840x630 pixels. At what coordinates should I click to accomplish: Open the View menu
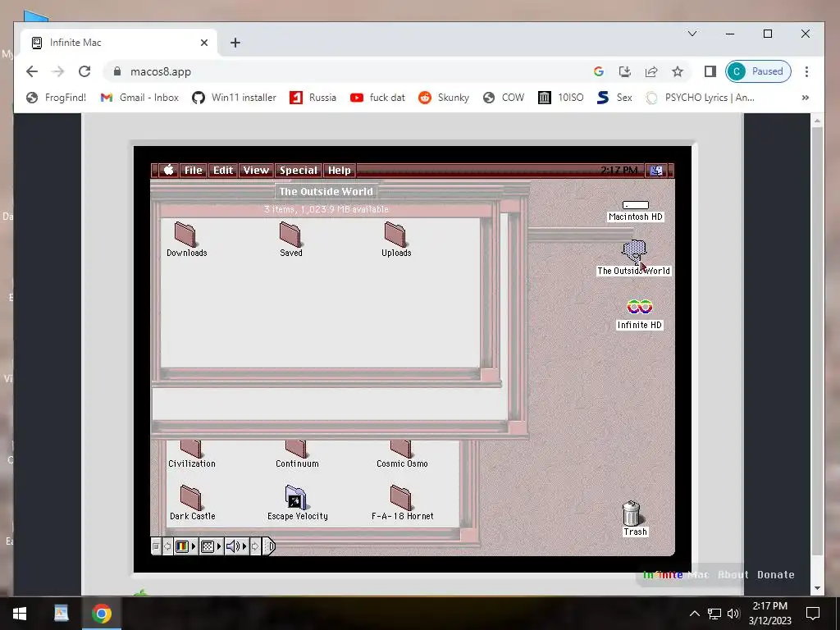point(256,171)
